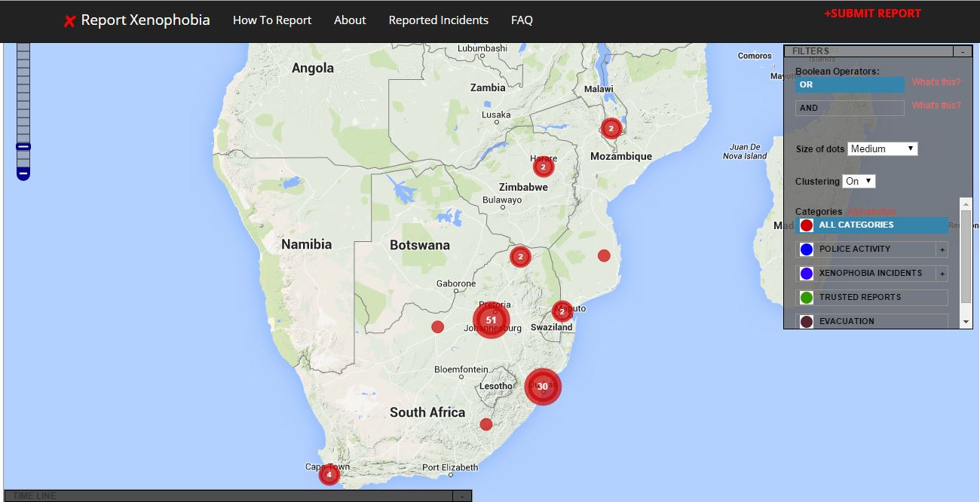Viewport: 980px width, 502px height.
Task: Open the Clustering dropdown
Action: point(859,181)
